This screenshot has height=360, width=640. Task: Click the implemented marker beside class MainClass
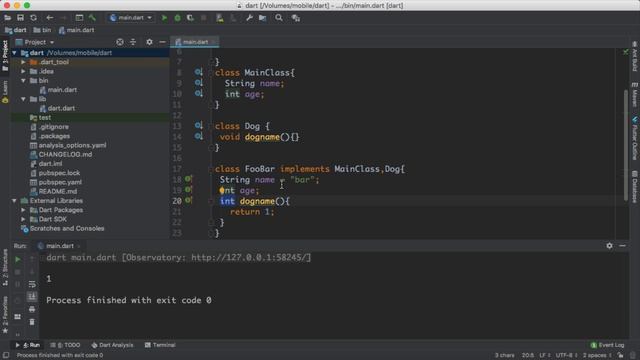tap(198, 72)
